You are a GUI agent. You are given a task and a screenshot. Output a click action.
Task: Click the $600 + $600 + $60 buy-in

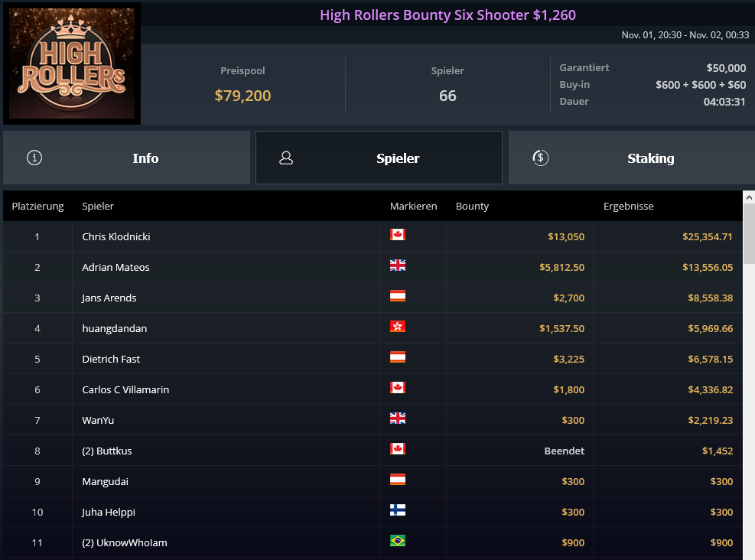[701, 85]
